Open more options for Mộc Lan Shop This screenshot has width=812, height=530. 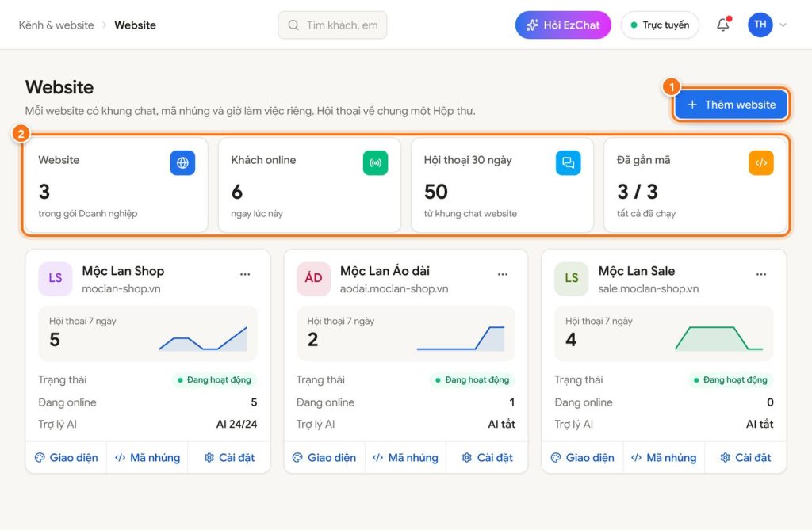click(245, 274)
